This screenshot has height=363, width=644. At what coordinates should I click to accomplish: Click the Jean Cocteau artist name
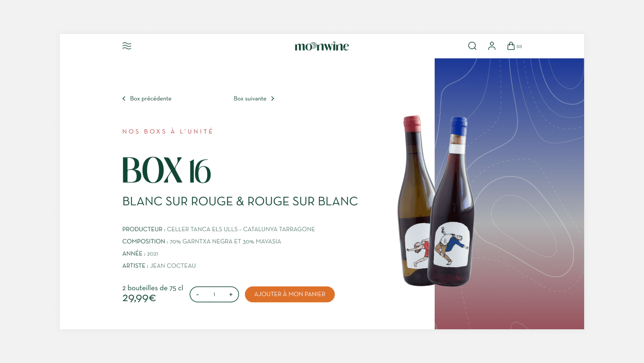(x=173, y=266)
